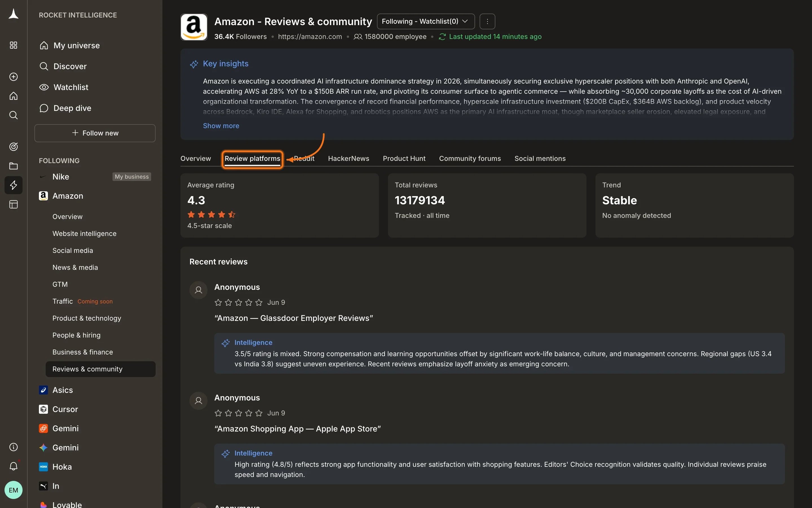This screenshot has width=812, height=508.
Task: Open the notifications bell icon
Action: 14,466
